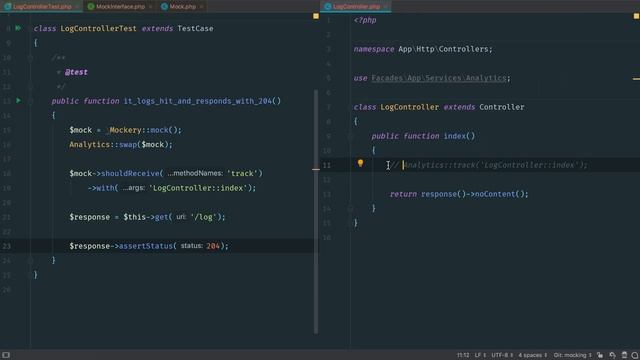Click the warning stripe mark beside Analytics import

pyautogui.click(x=636, y=78)
